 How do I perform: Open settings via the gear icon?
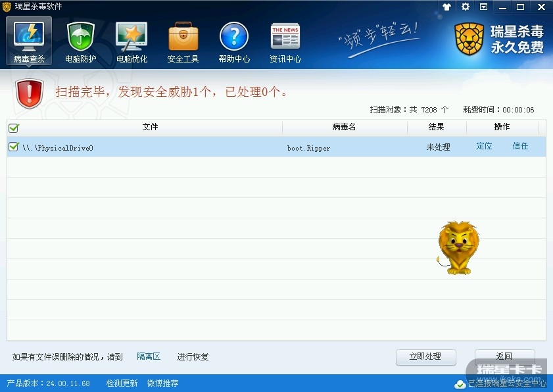pos(465,7)
